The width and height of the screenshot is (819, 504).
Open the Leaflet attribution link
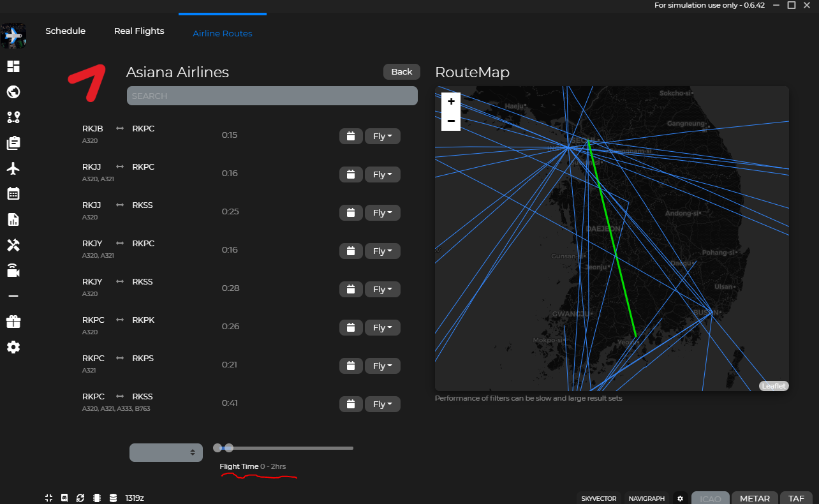(774, 386)
